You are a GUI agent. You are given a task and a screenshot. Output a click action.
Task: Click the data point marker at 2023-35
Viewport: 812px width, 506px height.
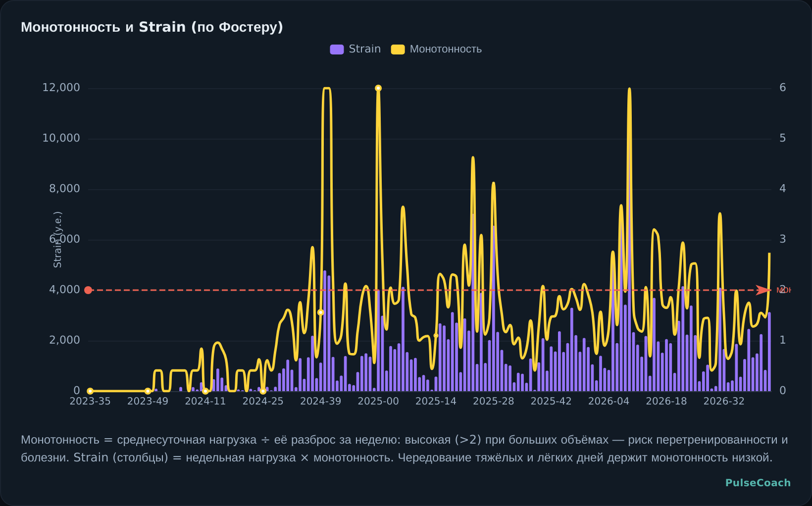[x=90, y=391]
